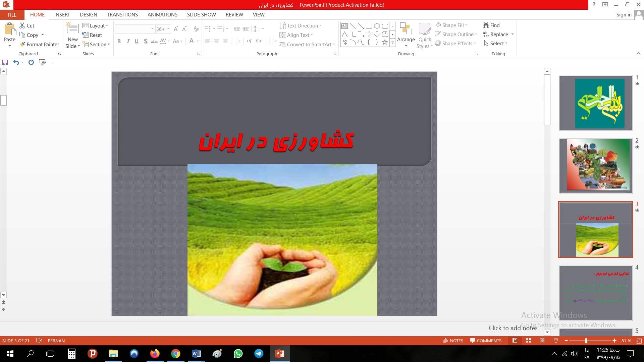
Task: Click the Format Painter brush icon
Action: 22,44
